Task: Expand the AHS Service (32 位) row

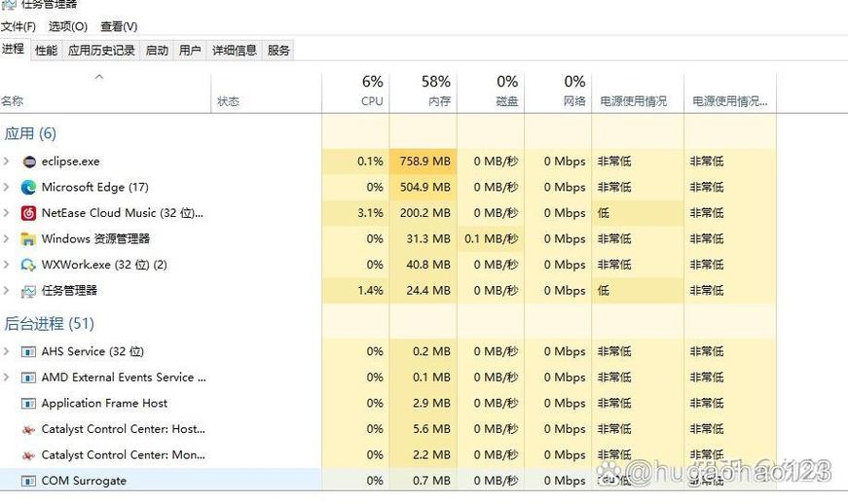Action: click(x=7, y=351)
